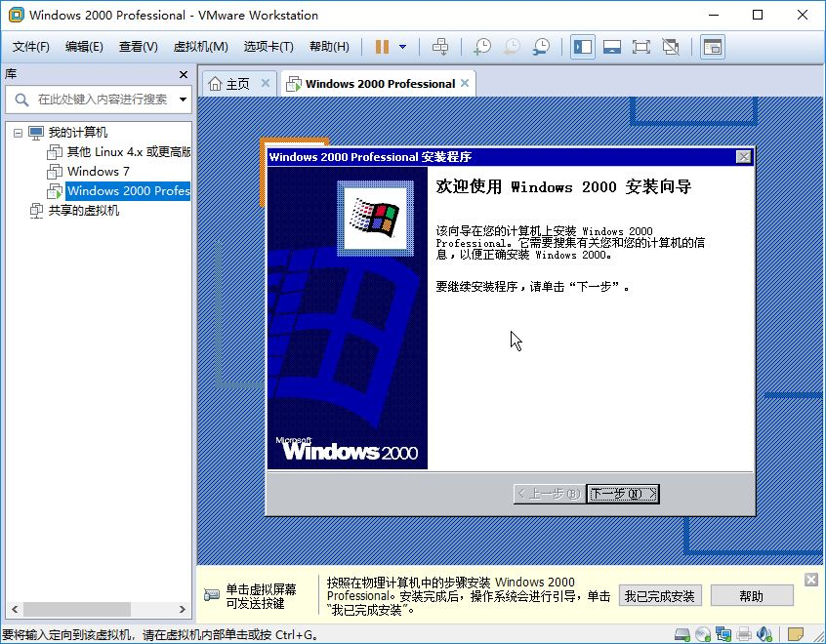The width and height of the screenshot is (826, 644).
Task: Switch to the 主页 tab
Action: tap(234, 83)
